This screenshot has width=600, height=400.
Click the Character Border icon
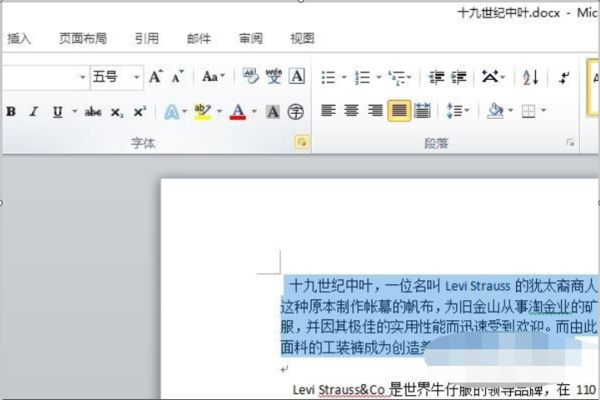tap(297, 76)
